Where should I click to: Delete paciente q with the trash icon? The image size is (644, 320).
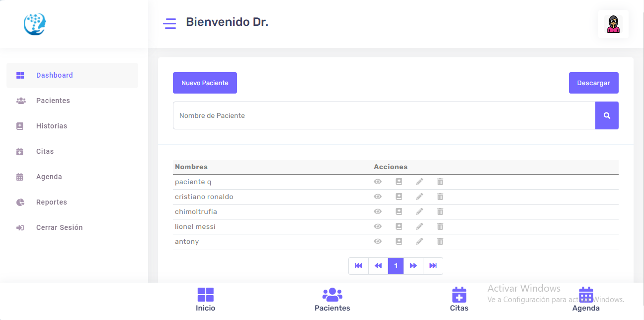(440, 182)
